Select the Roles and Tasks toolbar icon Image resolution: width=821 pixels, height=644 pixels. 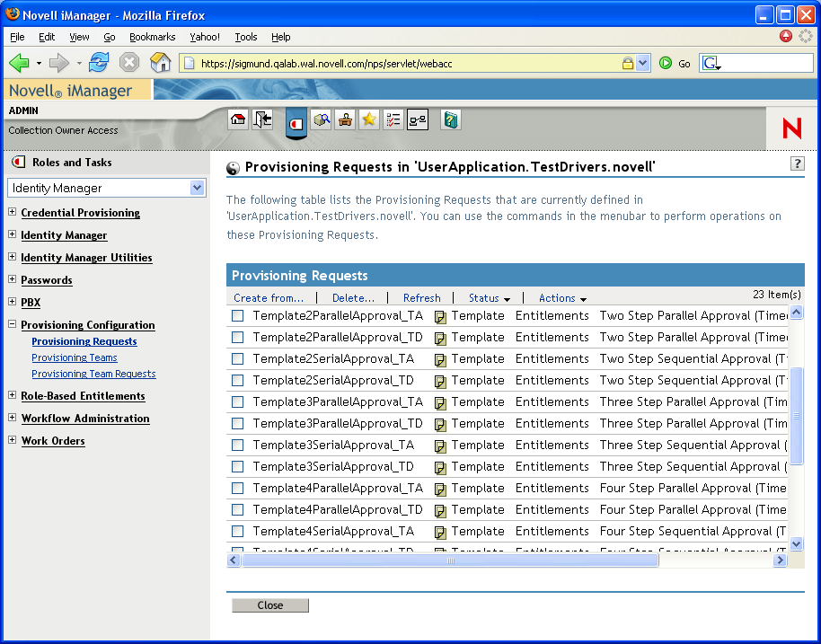point(296,124)
